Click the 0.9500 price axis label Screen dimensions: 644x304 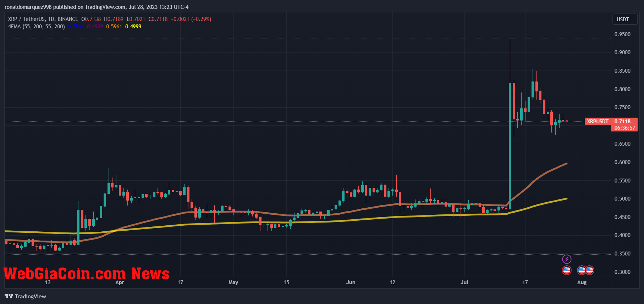pos(622,34)
